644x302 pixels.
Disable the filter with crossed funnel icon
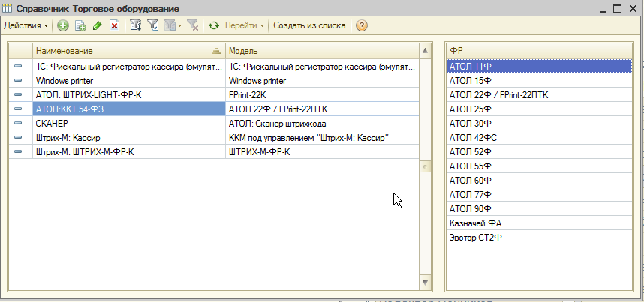pos(193,25)
